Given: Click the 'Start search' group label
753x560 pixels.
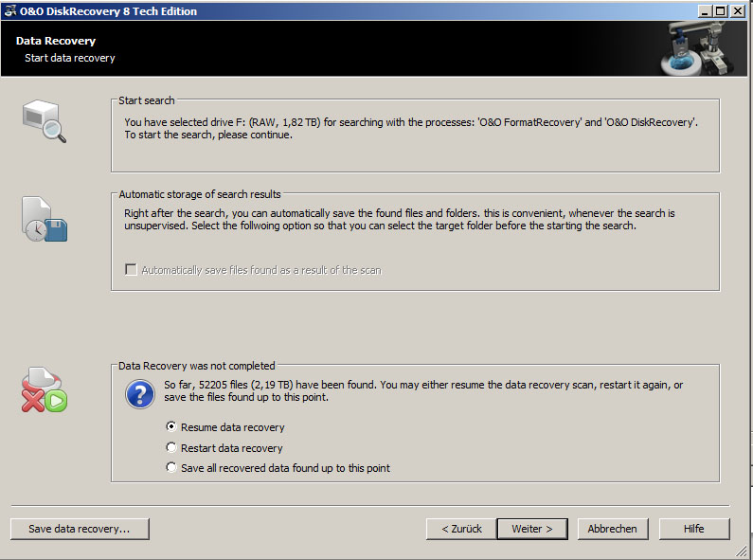Looking at the screenshot, I should point(147,100).
